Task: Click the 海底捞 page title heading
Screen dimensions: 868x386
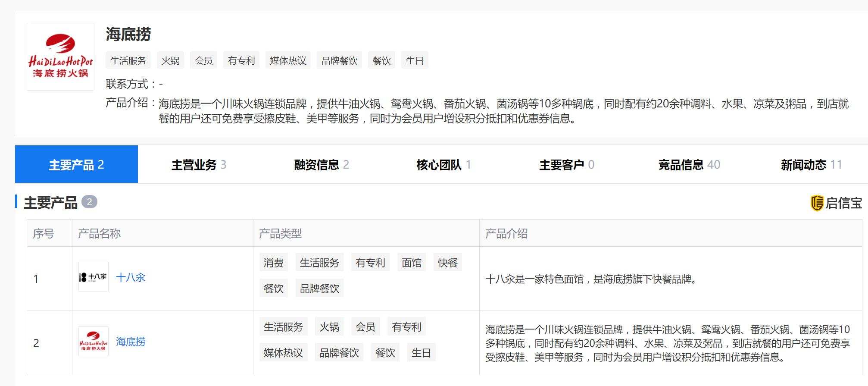Action: pos(128,34)
